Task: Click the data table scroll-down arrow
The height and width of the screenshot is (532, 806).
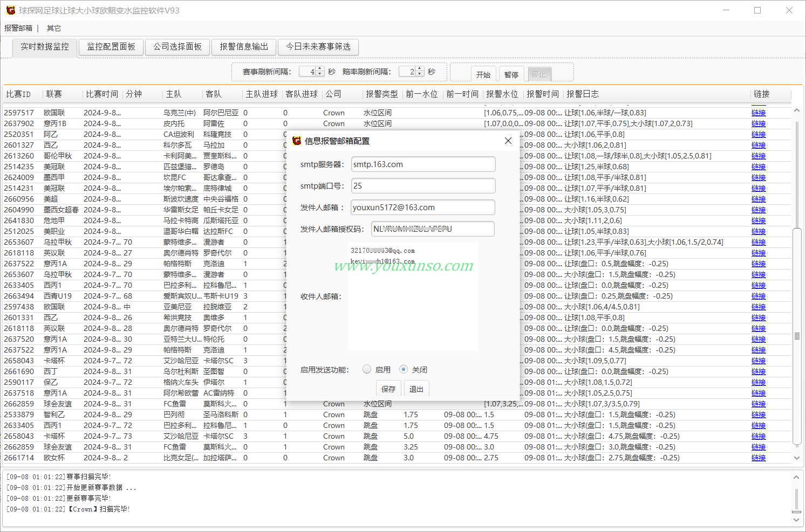Action: tap(797, 458)
